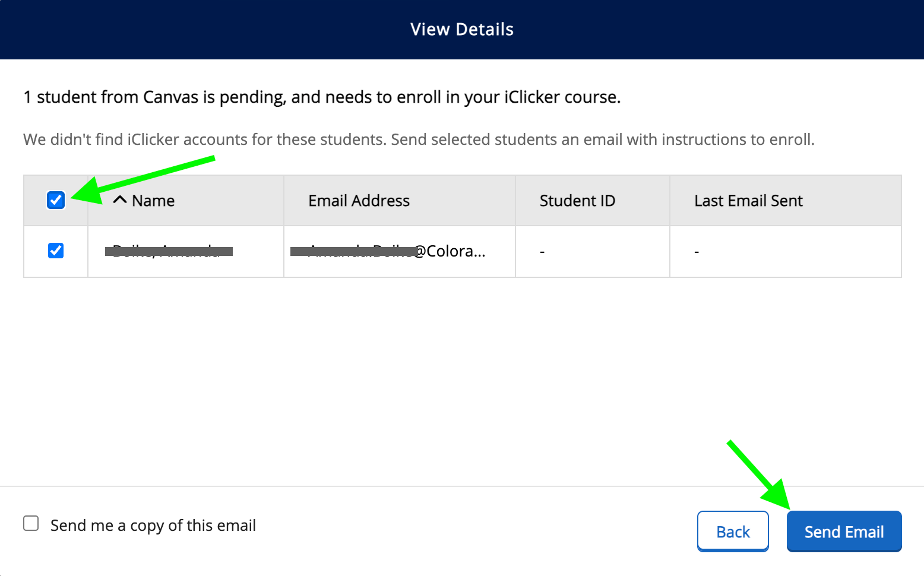Go back with the Back button
The image size is (924, 576).
click(x=733, y=531)
